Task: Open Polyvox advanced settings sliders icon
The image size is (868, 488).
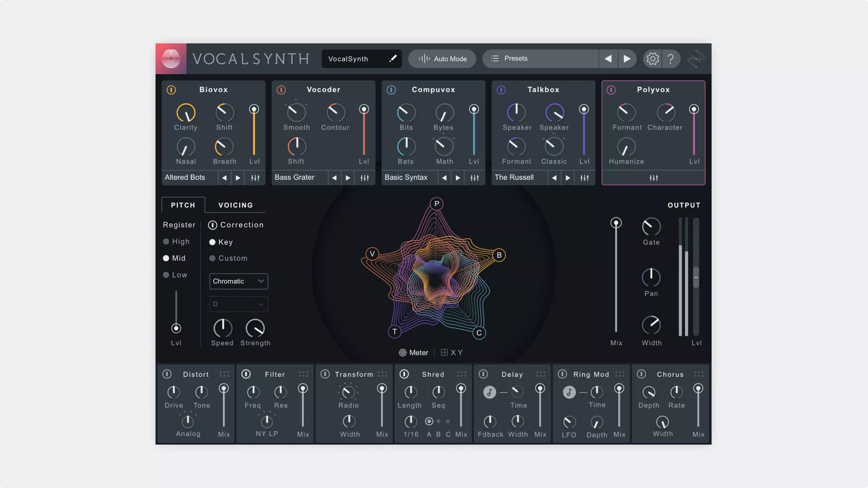Action: coord(654,178)
